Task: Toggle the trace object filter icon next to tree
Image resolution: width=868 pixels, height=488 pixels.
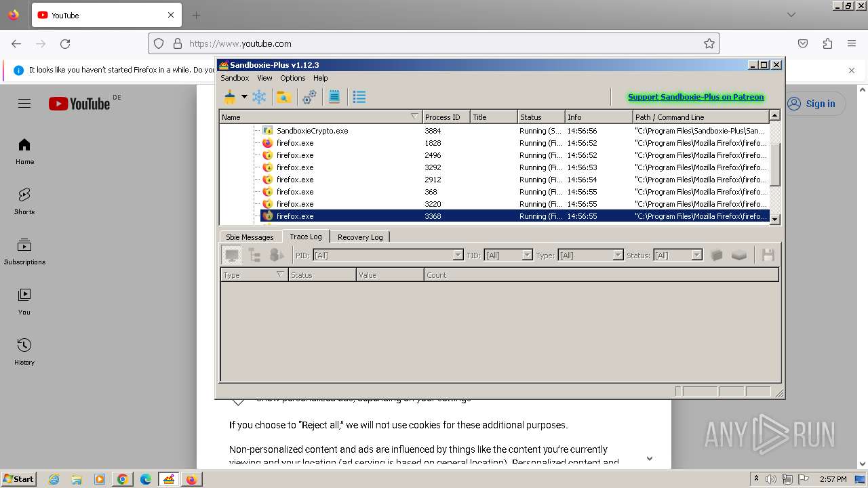Action: point(277,256)
